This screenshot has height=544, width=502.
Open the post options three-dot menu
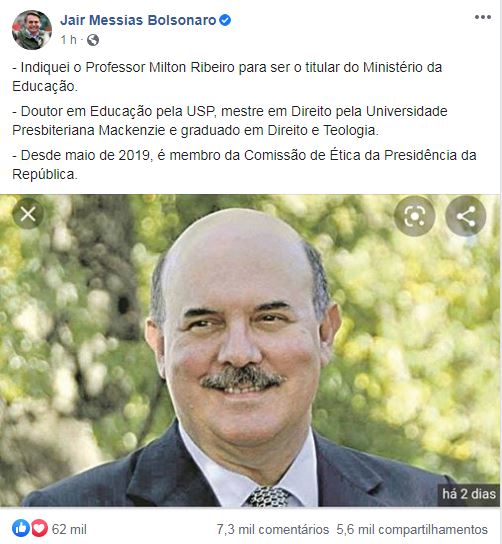coord(483,17)
